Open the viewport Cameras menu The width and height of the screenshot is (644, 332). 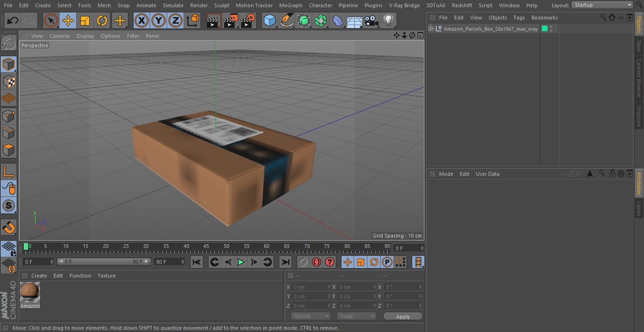pyautogui.click(x=60, y=36)
